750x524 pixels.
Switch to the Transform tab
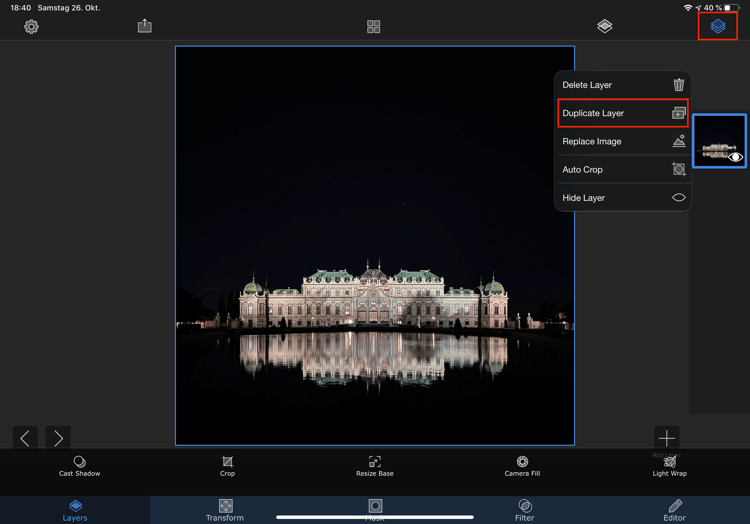click(x=225, y=510)
